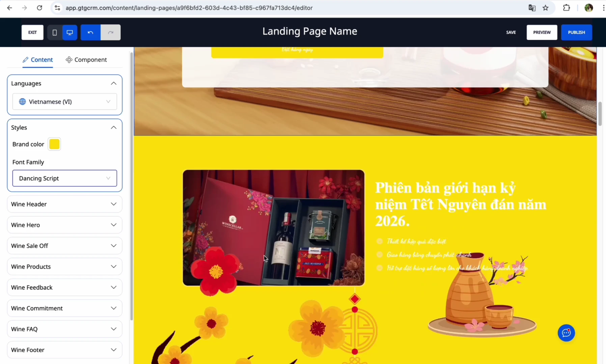This screenshot has width=606, height=364.
Task: Switch to mobile device preview icon
Action: (x=55, y=32)
